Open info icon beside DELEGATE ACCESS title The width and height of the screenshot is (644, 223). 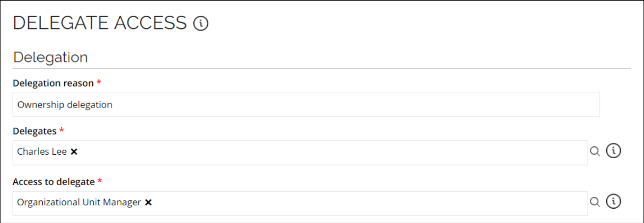(x=201, y=23)
